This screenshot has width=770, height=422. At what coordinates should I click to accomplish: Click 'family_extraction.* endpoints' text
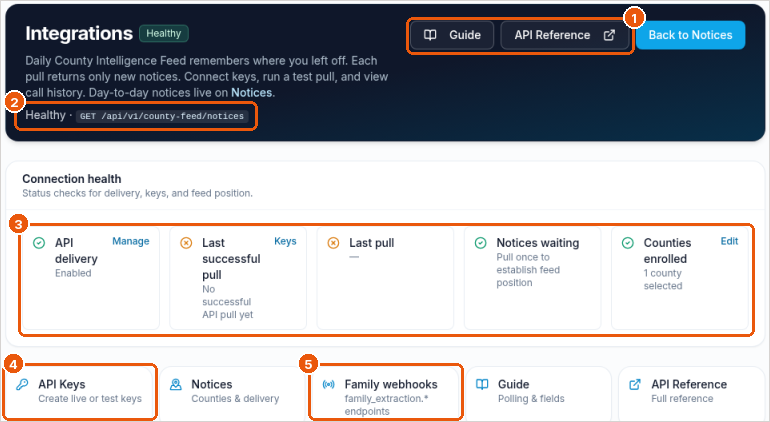tap(386, 405)
